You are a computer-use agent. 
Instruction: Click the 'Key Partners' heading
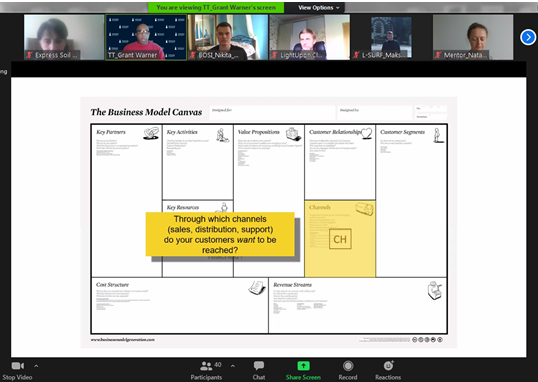pyautogui.click(x=111, y=132)
